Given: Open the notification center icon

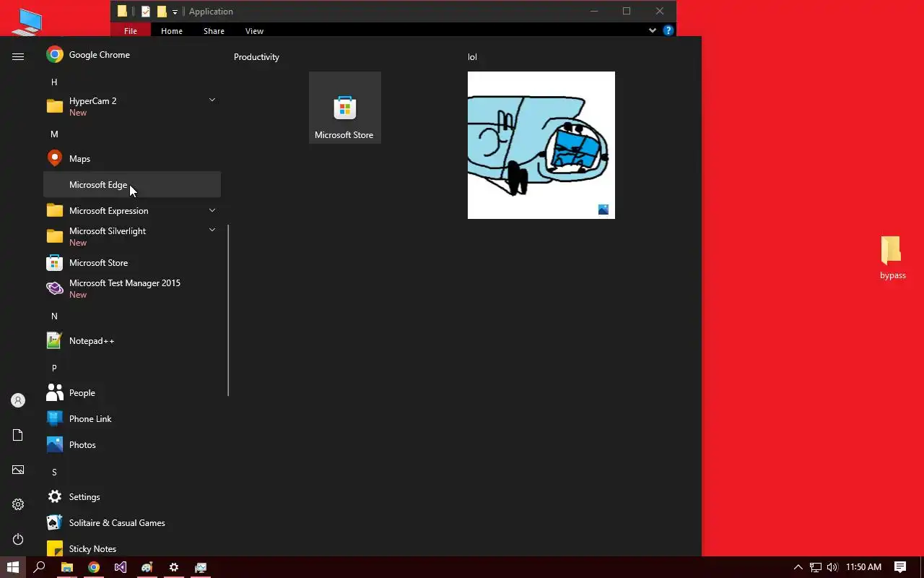Looking at the screenshot, I should [900, 567].
